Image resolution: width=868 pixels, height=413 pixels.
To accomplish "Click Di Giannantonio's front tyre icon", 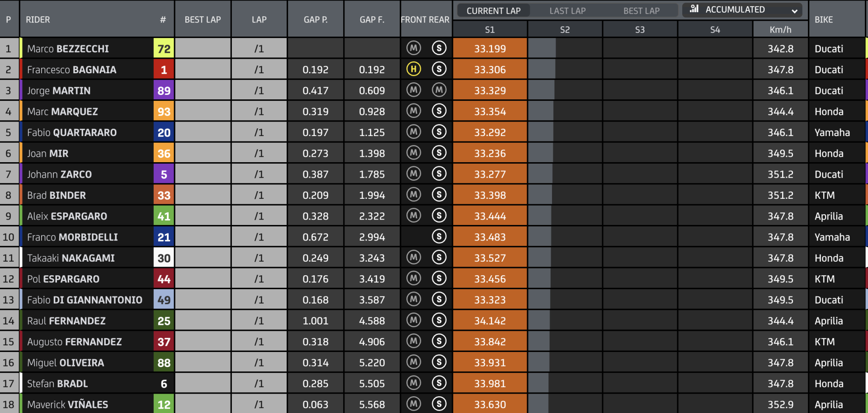I will click(413, 299).
